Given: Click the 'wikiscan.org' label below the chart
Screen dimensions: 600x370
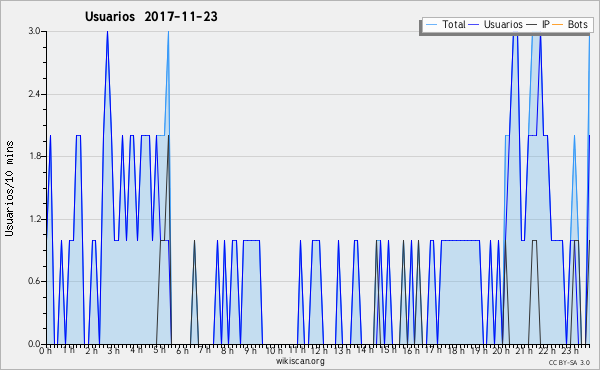Looking at the screenshot, I should [x=300, y=361].
